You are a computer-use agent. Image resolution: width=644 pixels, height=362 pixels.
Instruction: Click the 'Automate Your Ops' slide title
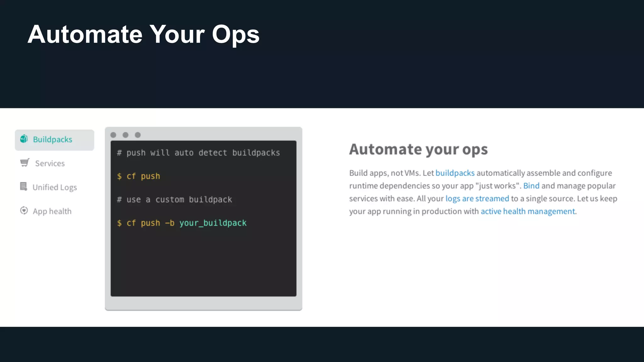pyautogui.click(x=143, y=35)
